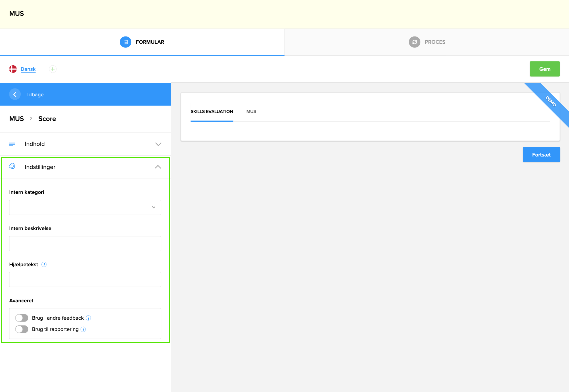Image resolution: width=569 pixels, height=392 pixels.
Task: Enable Brug til rapportering toggle
Action: [22, 329]
